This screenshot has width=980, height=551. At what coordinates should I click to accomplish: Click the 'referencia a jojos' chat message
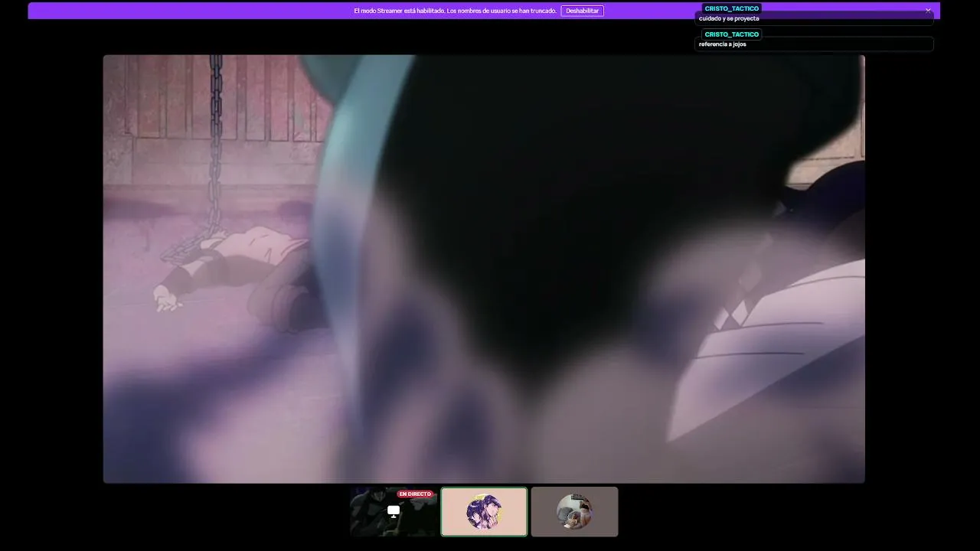click(x=722, y=44)
